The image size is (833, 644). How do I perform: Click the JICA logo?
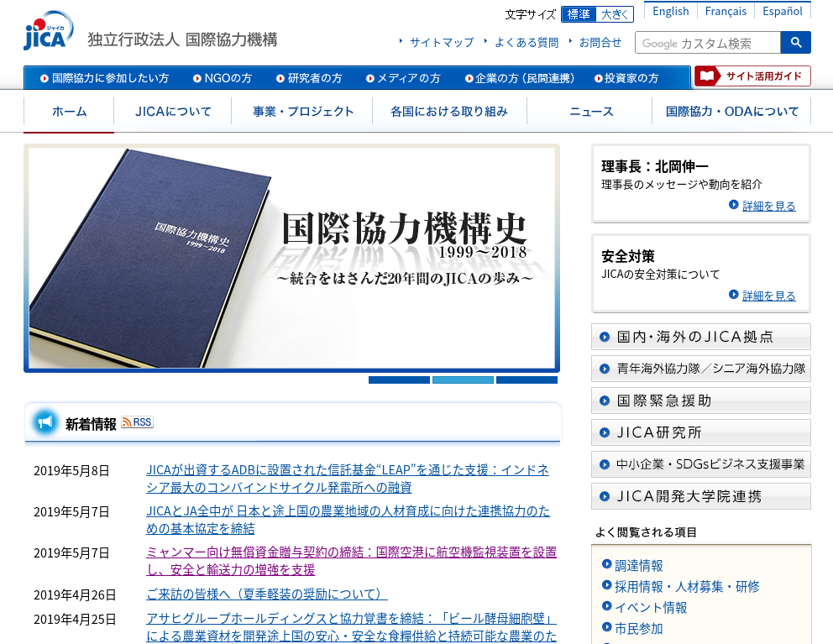point(49,31)
